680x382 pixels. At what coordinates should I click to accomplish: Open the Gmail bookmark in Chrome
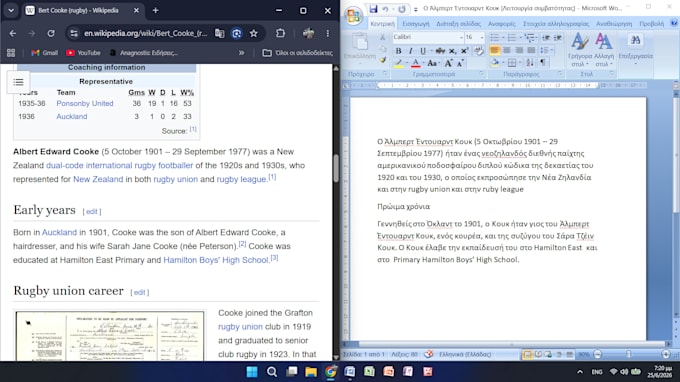click(x=45, y=53)
